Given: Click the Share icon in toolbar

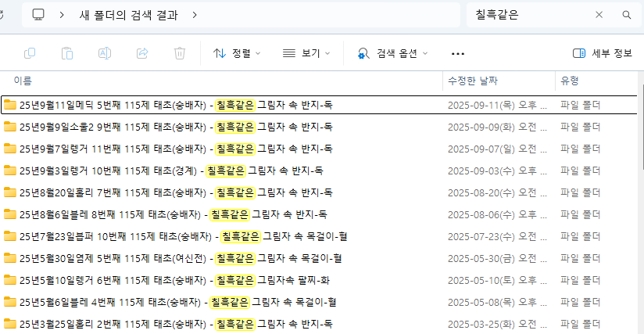Looking at the screenshot, I should tap(142, 53).
